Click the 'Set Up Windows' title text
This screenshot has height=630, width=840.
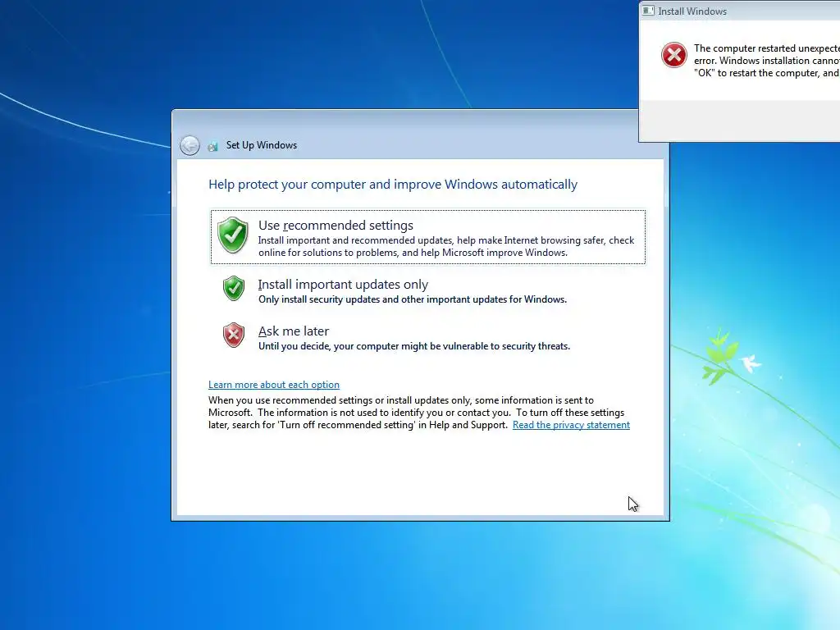tap(262, 145)
